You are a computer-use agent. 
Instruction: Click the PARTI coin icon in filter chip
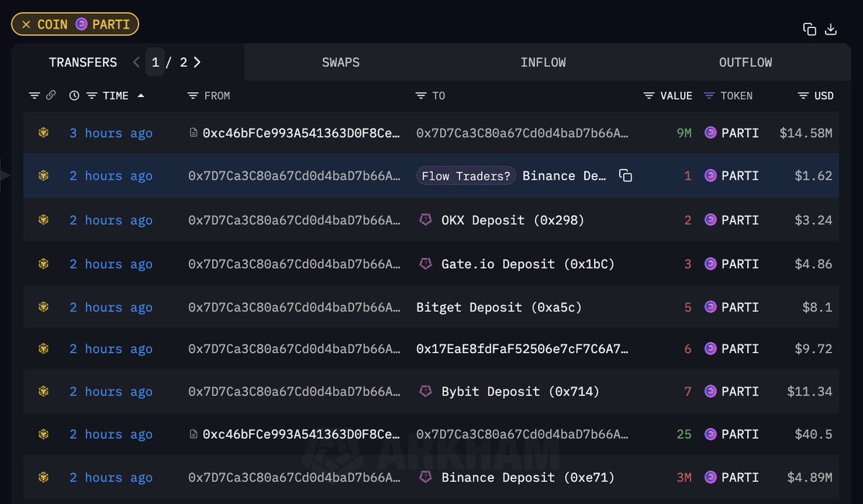[81, 24]
